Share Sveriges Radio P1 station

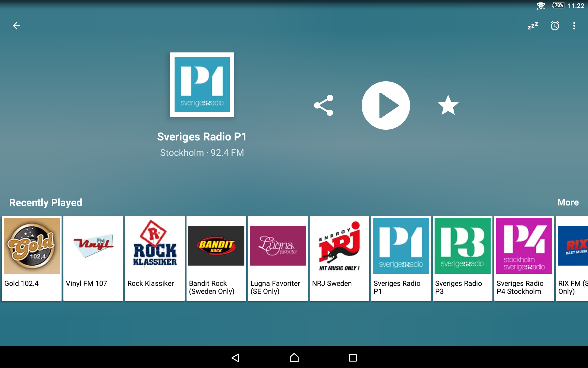[x=324, y=105]
